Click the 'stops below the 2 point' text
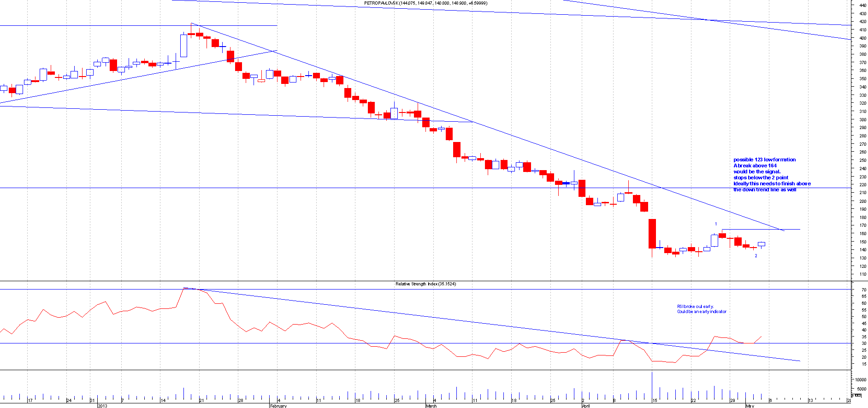 pyautogui.click(x=761, y=177)
